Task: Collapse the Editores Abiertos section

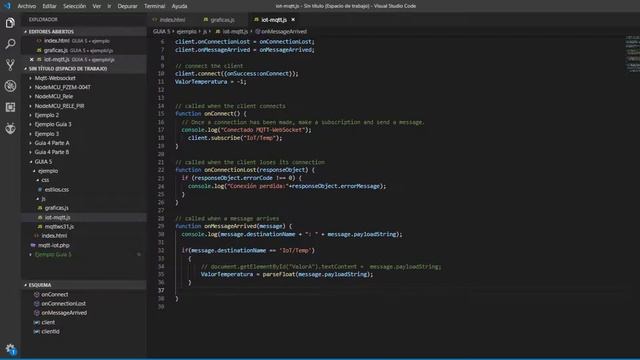Action: tap(84, 31)
